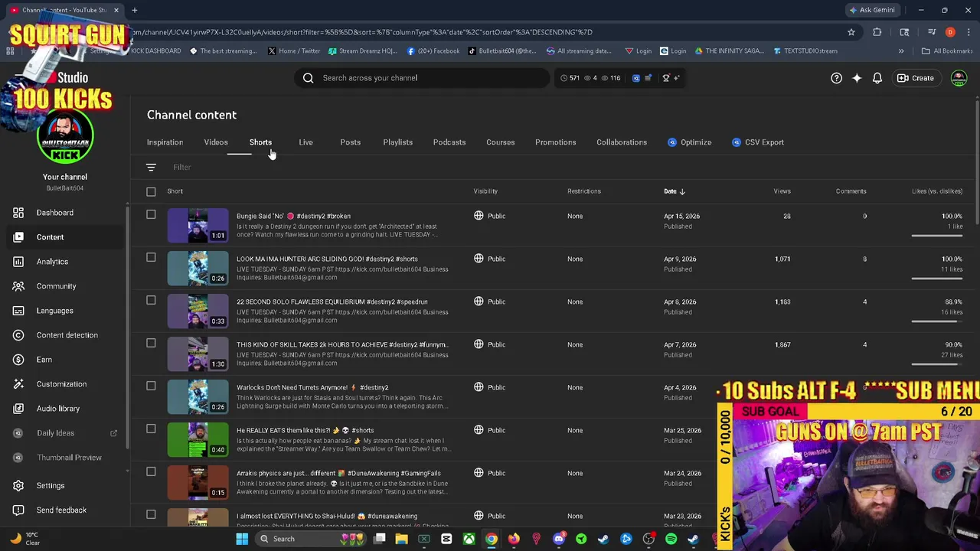The image size is (980, 551).
Task: Click the Filter input field
Action: (181, 168)
